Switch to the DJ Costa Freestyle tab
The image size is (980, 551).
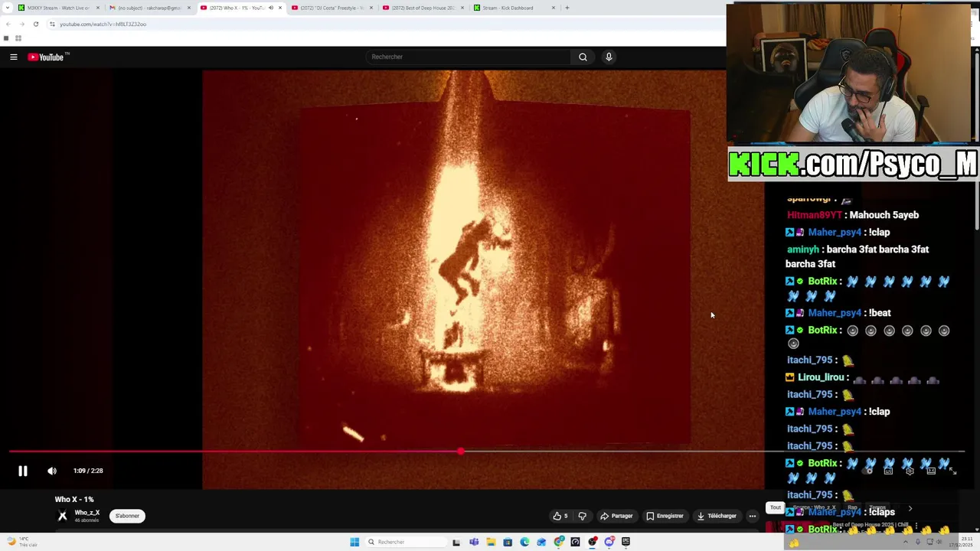332,8
